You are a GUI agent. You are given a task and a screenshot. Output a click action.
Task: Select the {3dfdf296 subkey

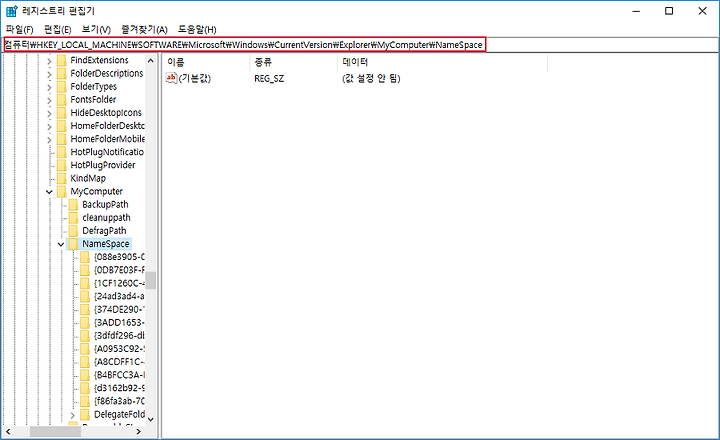(x=119, y=336)
